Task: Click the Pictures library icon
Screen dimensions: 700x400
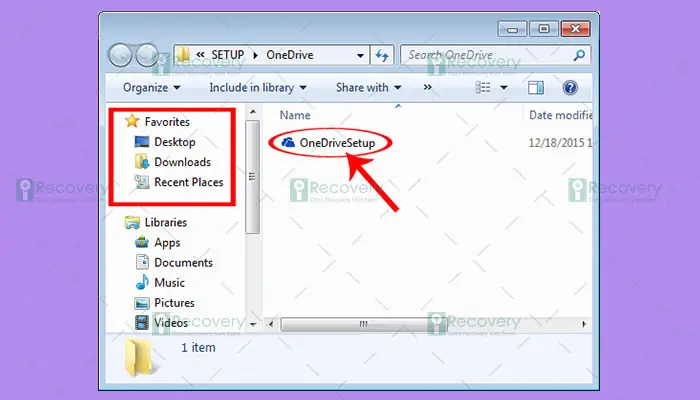Action: 142,303
